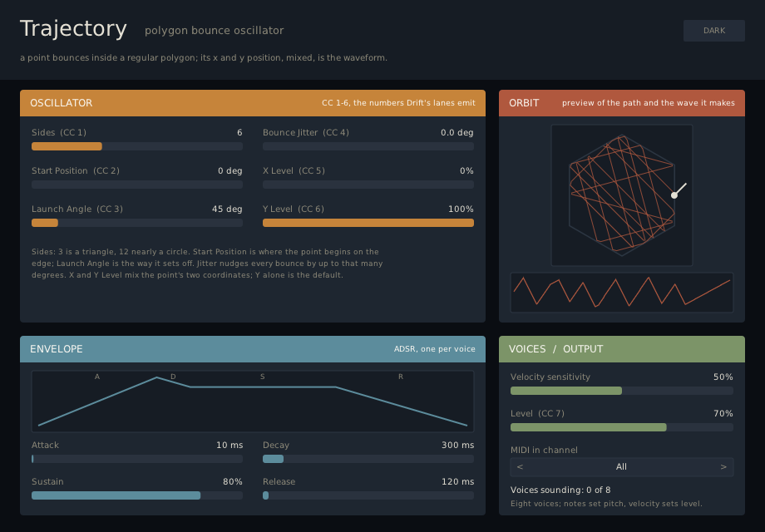Screen dimensions: 765x532
Task: Click the Bounce Jitter (CC 4) slider track
Action: pyautogui.click(x=368, y=146)
